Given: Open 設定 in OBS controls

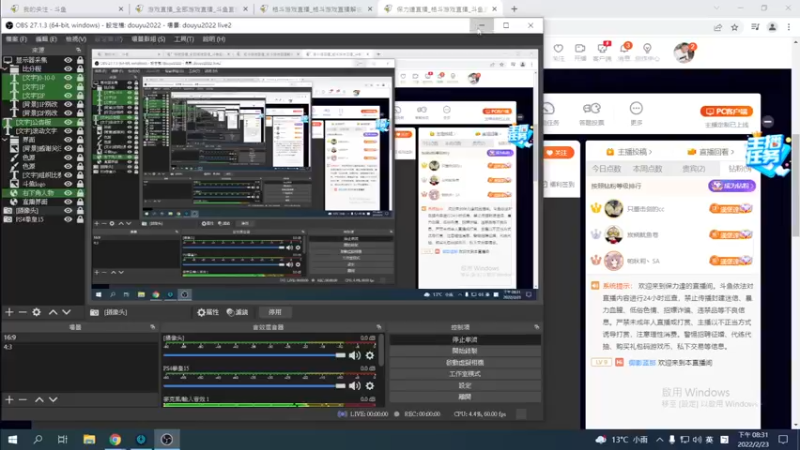Looking at the screenshot, I should pos(465,385).
